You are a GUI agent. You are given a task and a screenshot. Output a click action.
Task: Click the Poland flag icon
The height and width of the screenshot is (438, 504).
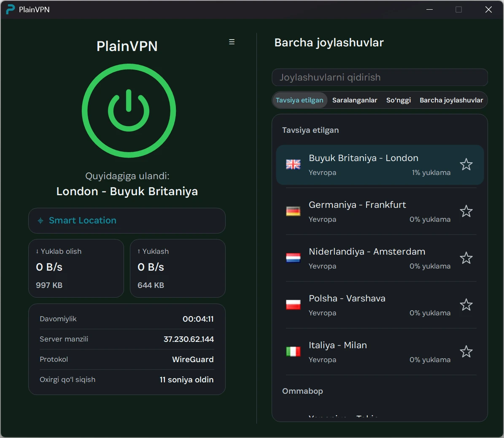click(x=293, y=305)
